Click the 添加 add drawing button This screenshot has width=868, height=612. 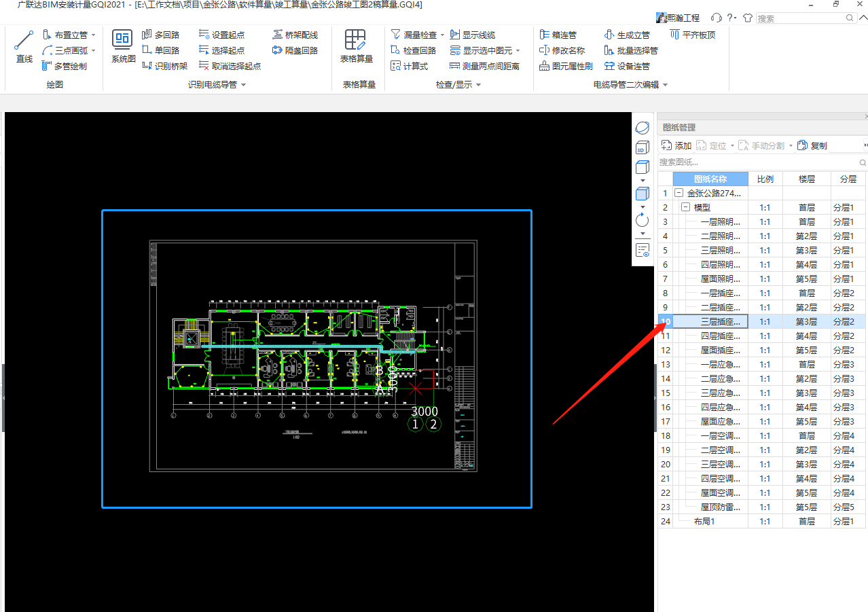click(x=676, y=145)
